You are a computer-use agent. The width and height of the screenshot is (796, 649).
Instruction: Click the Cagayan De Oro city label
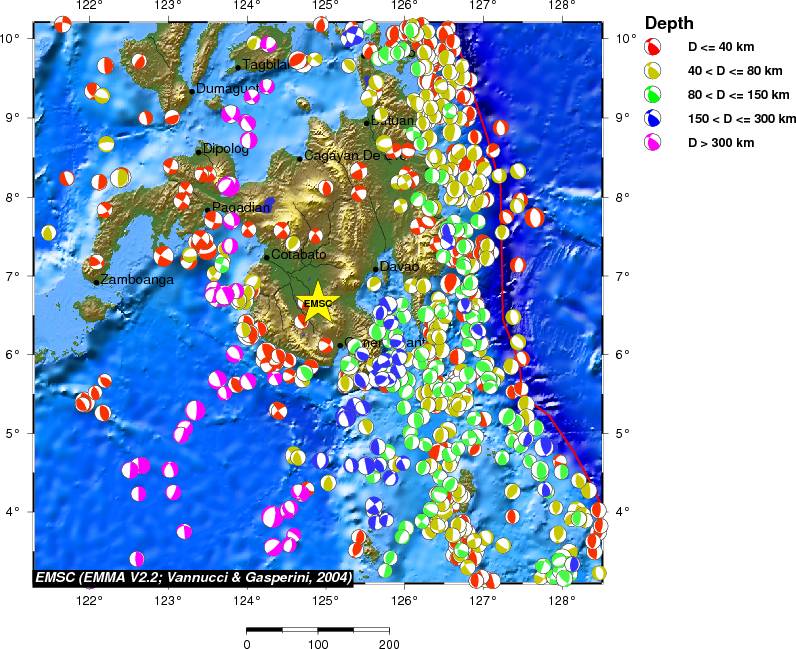click(x=355, y=156)
